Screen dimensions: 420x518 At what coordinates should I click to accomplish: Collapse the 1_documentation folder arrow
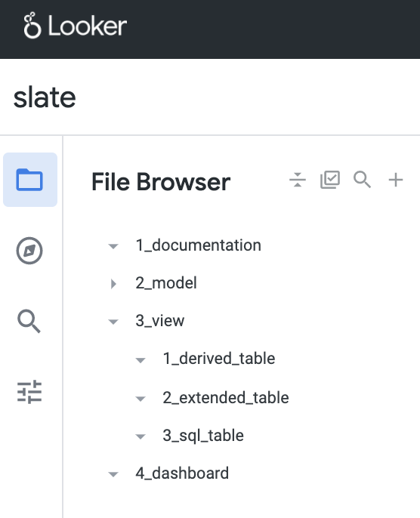pyautogui.click(x=113, y=246)
